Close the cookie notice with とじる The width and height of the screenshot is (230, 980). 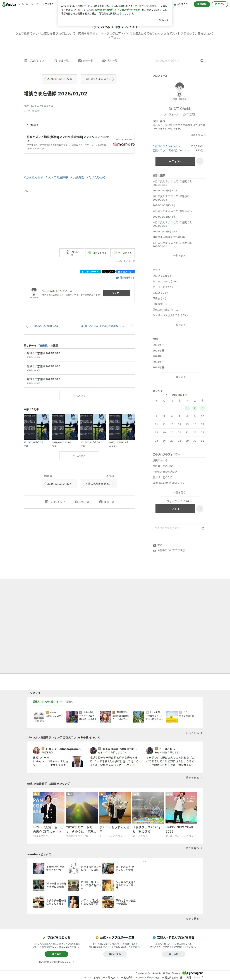(164, 20)
